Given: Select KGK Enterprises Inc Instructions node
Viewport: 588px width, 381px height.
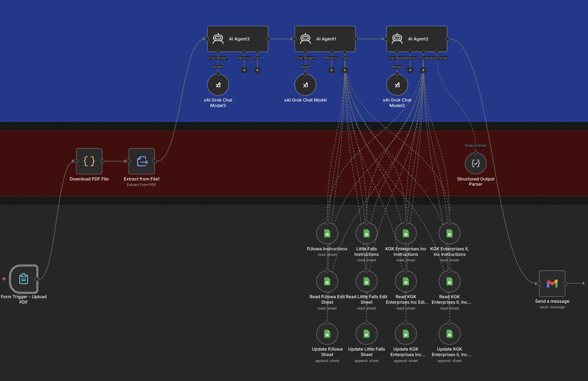Looking at the screenshot, I should tap(406, 233).
